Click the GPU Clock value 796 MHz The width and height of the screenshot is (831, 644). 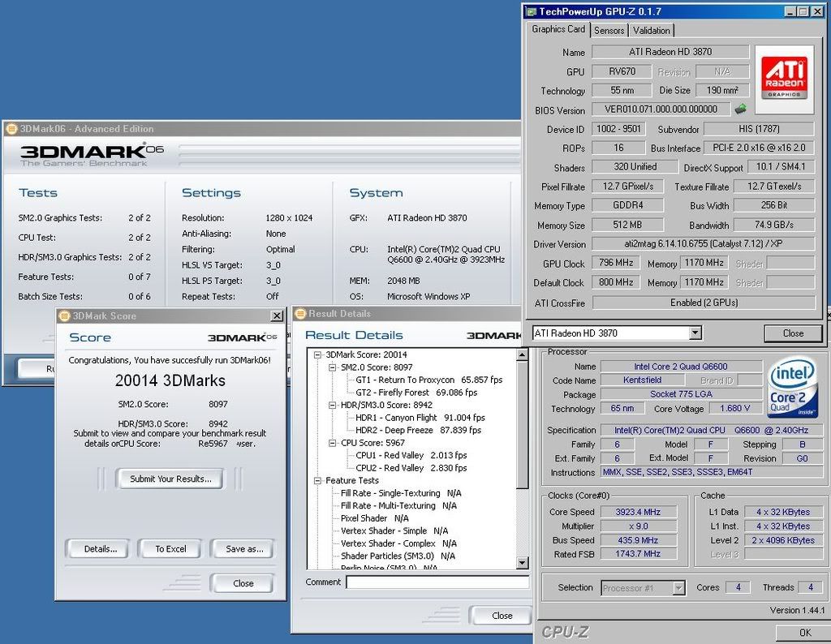616,264
